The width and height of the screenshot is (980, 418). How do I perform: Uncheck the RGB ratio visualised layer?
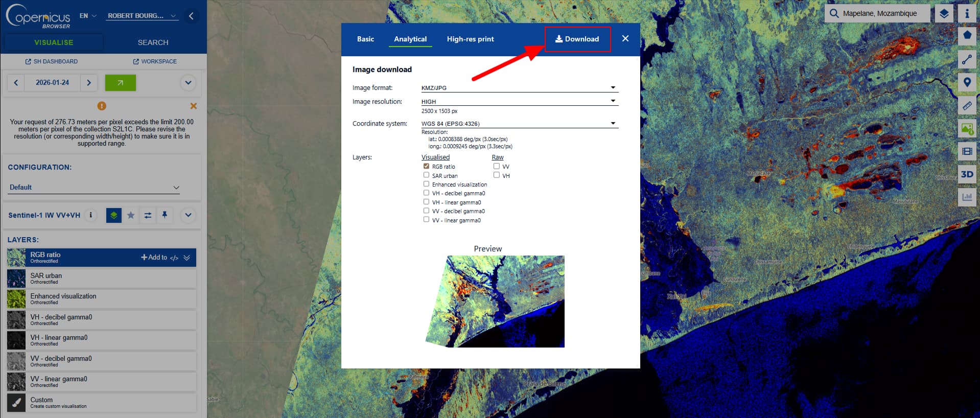click(x=426, y=167)
